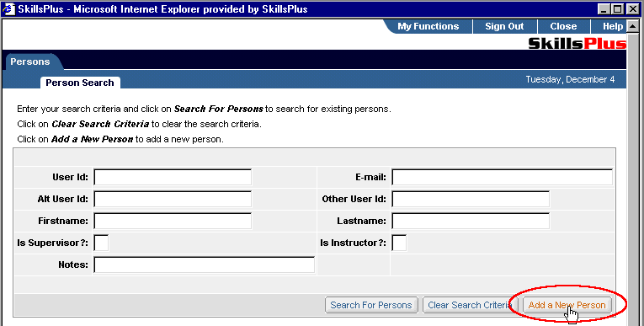
Task: Click the SkillsPlus logo
Action: coord(577,43)
